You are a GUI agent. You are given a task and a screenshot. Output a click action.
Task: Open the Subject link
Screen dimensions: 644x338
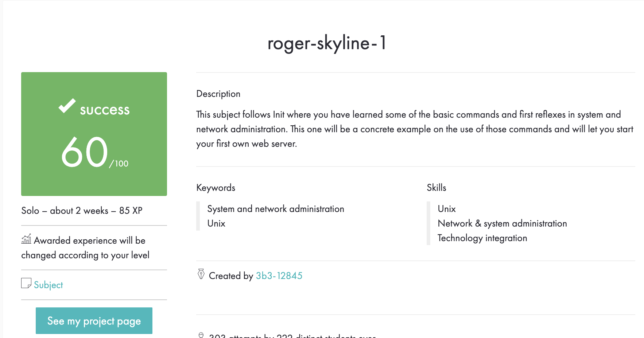pyautogui.click(x=48, y=285)
